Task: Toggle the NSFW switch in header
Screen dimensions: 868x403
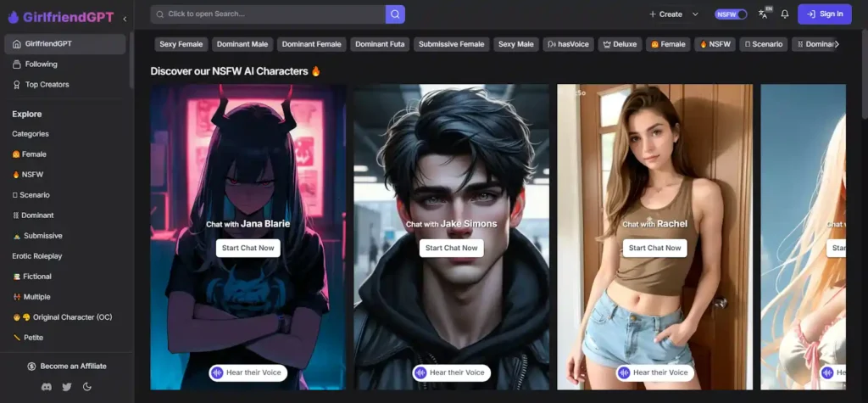Action: (x=731, y=14)
